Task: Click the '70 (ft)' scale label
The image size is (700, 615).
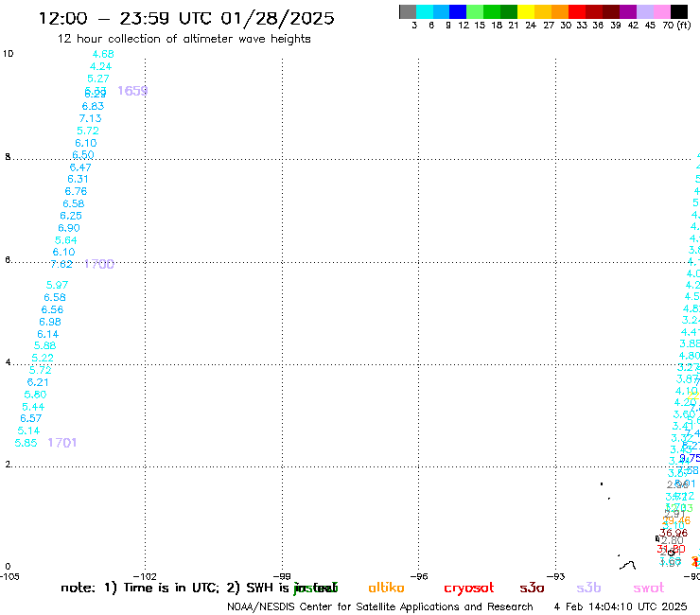Action: coord(676,26)
